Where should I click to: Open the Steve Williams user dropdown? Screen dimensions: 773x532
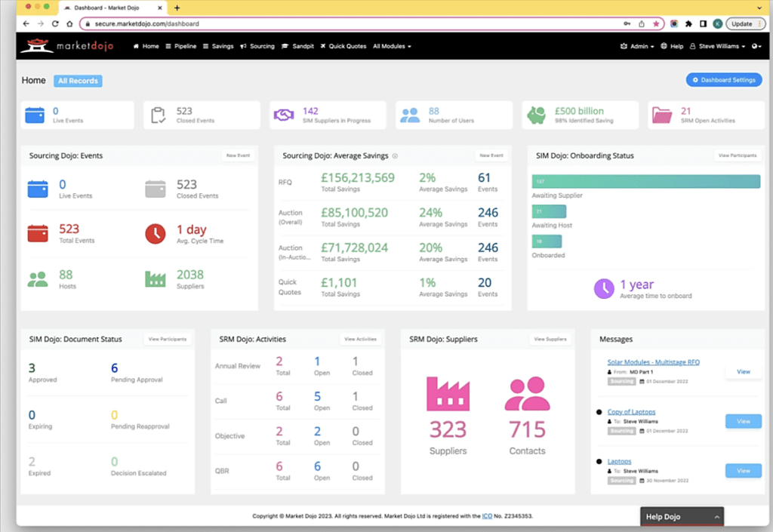(x=718, y=46)
